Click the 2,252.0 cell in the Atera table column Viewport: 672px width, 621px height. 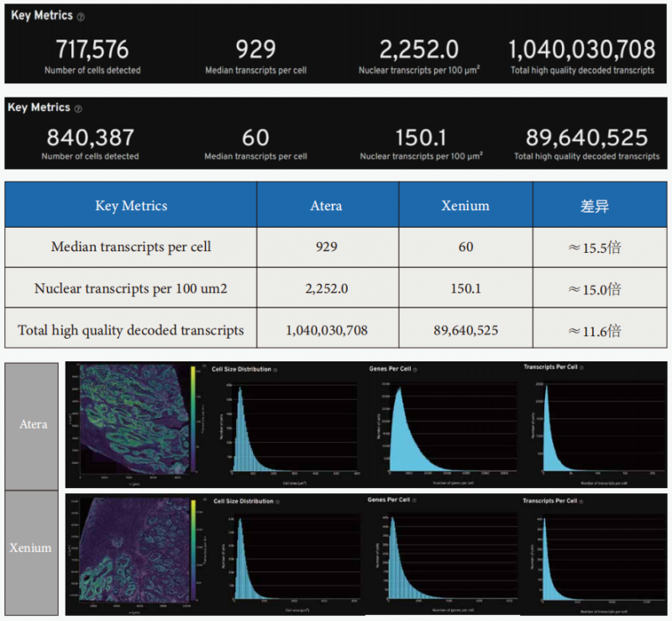(328, 288)
